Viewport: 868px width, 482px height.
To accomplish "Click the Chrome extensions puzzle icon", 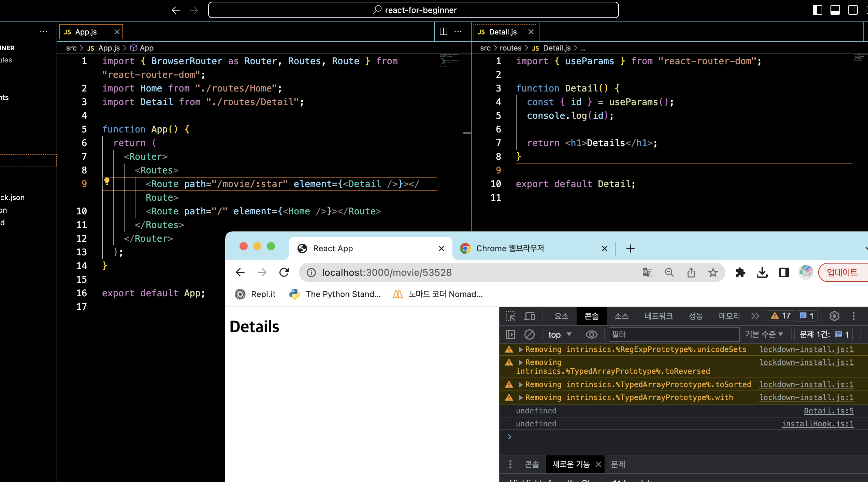I will coord(740,272).
